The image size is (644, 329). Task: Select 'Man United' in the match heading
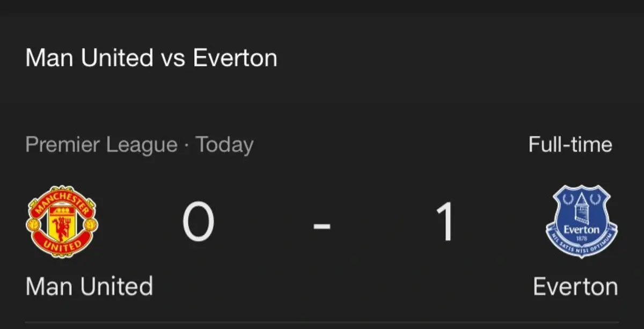pyautogui.click(x=89, y=57)
